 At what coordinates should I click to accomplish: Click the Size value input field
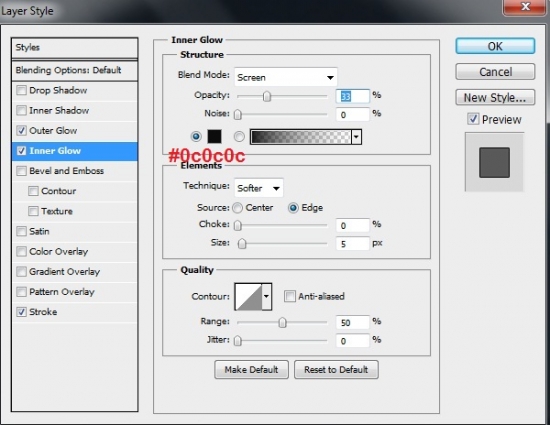click(x=352, y=243)
